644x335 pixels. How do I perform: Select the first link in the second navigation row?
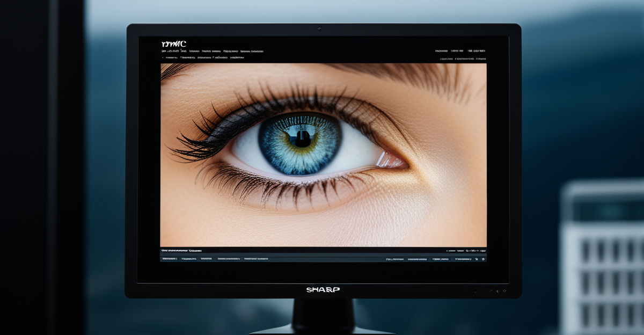pos(171,57)
